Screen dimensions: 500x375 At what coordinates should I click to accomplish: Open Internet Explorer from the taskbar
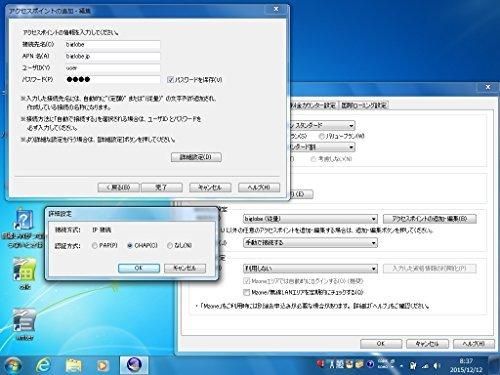coord(43,365)
